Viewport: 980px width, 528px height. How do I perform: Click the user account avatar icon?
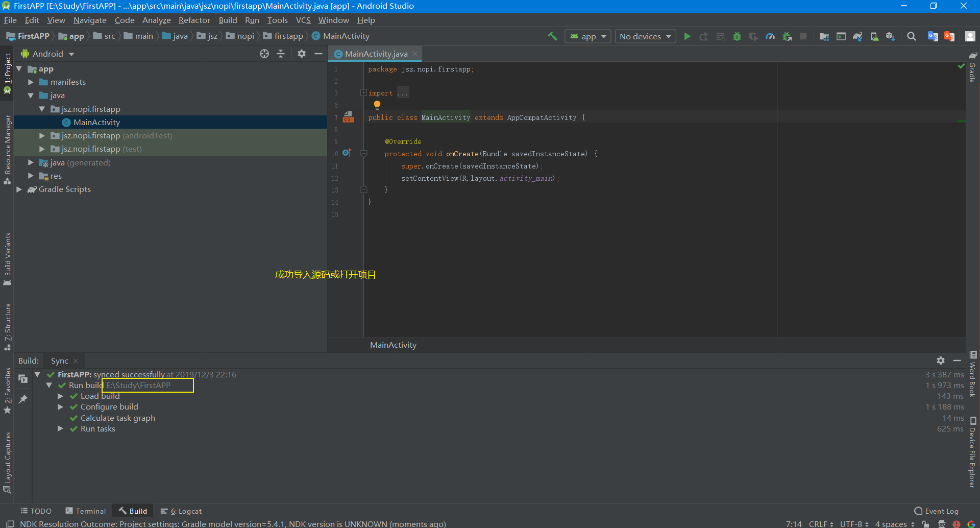970,36
